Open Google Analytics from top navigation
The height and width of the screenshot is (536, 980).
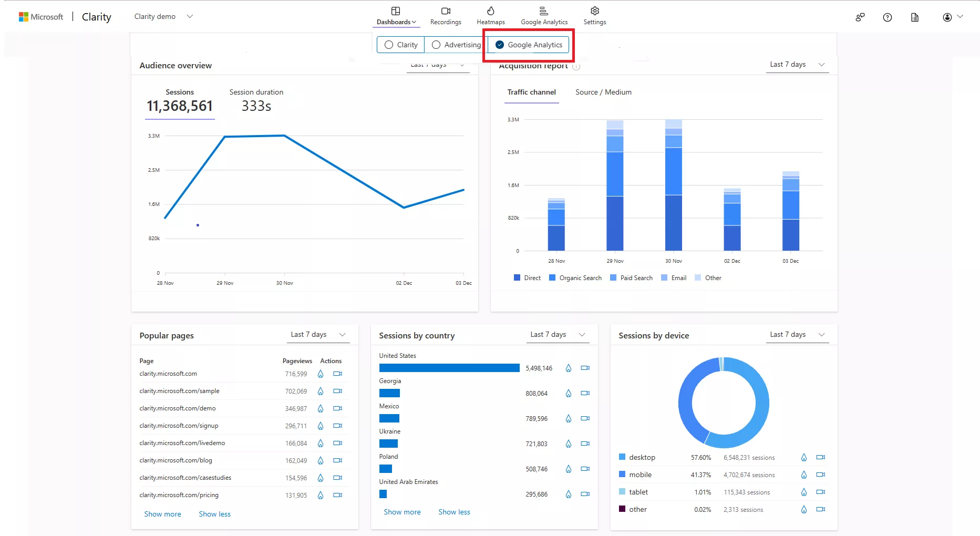[x=544, y=16]
